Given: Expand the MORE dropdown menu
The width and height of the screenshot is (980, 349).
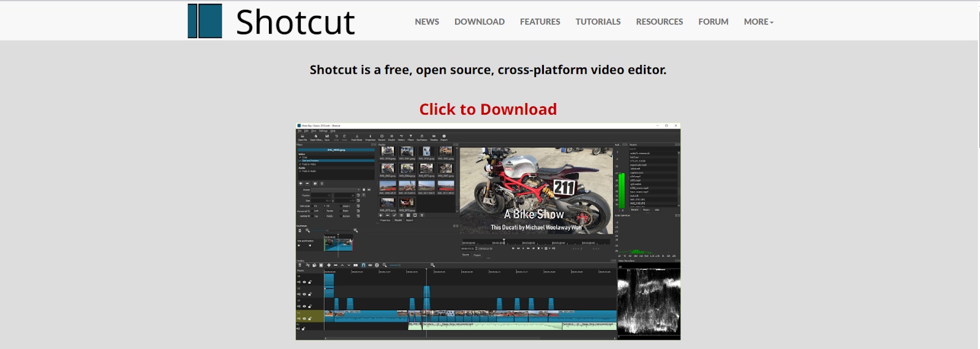Looking at the screenshot, I should 759,21.
